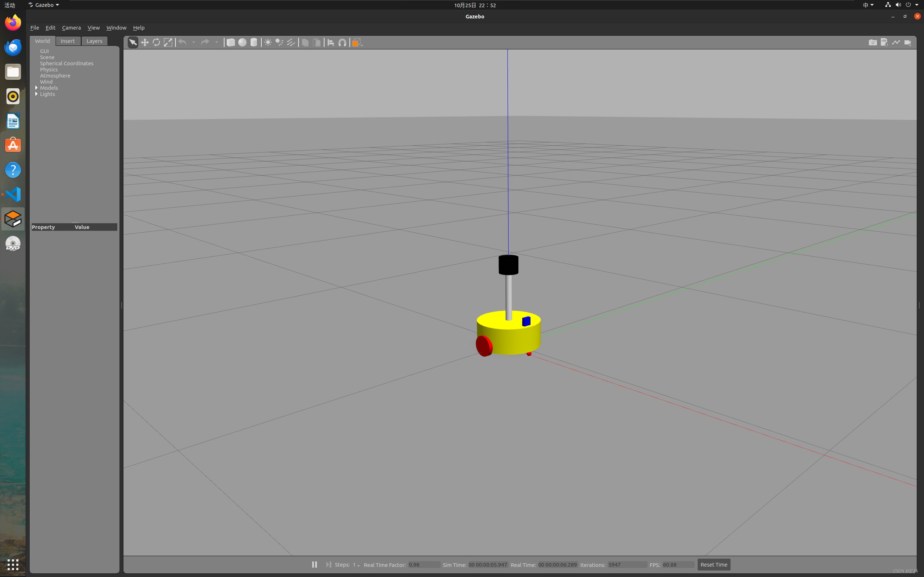Image resolution: width=924 pixels, height=577 pixels.
Task: Click the Reset Time button
Action: [x=713, y=565]
